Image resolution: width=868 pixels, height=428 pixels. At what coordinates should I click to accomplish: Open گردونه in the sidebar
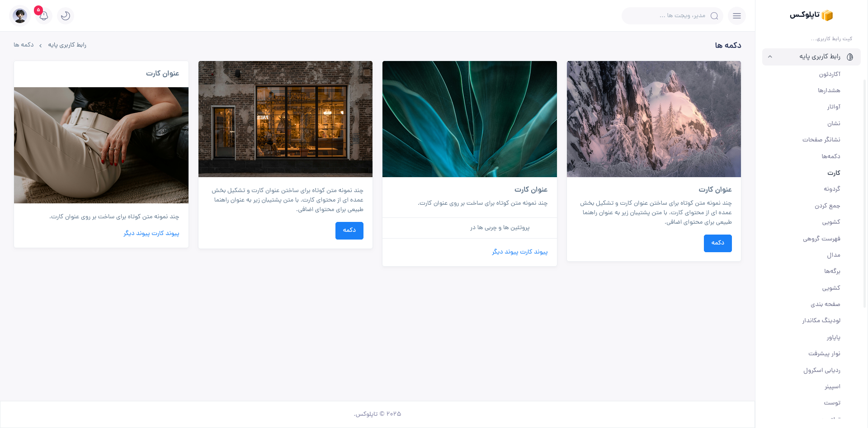pos(832,189)
